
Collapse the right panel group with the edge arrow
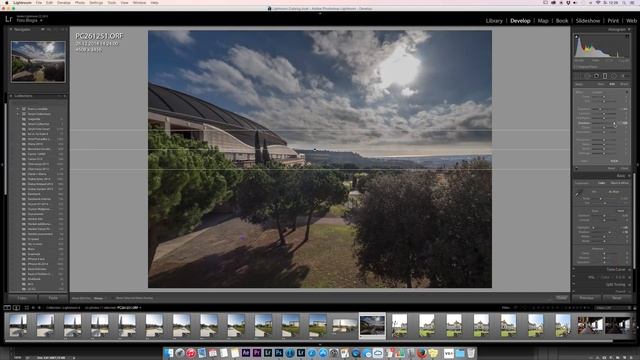[x=638, y=165]
